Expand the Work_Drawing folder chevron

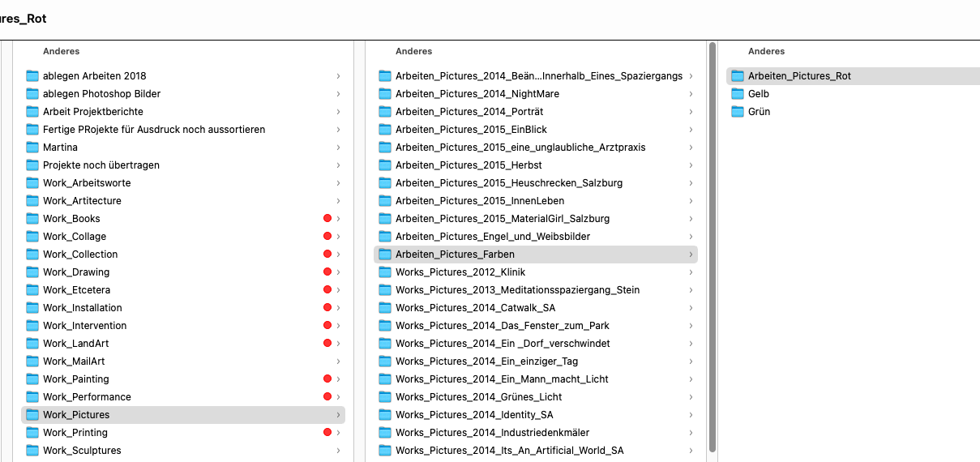[x=338, y=272]
